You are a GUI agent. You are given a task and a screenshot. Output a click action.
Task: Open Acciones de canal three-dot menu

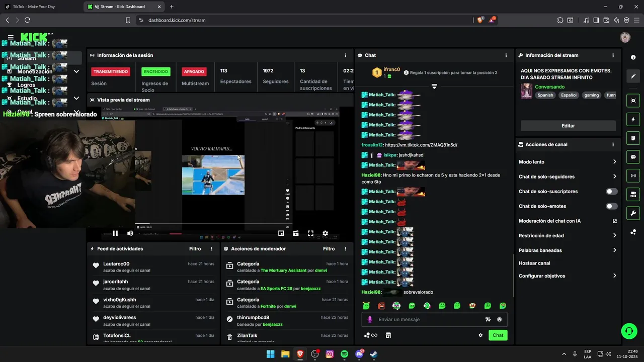(x=613, y=144)
